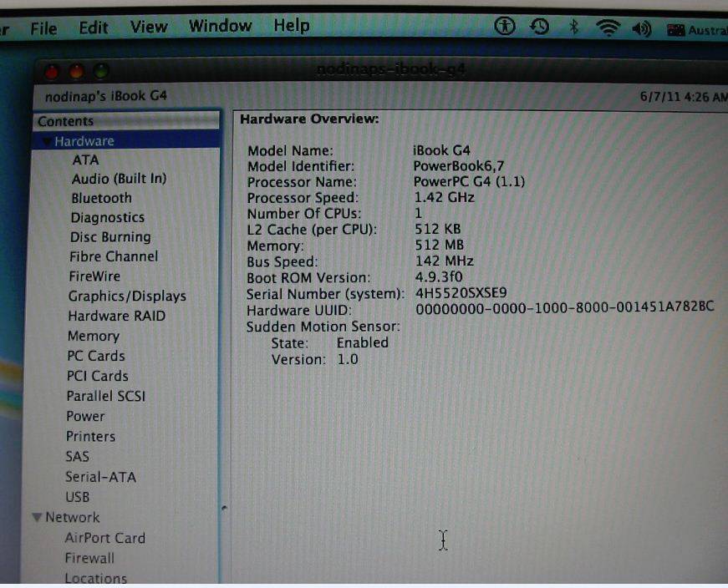Click nodinap's iBook G4 header text
This screenshot has height=588, width=728.
pos(106,97)
